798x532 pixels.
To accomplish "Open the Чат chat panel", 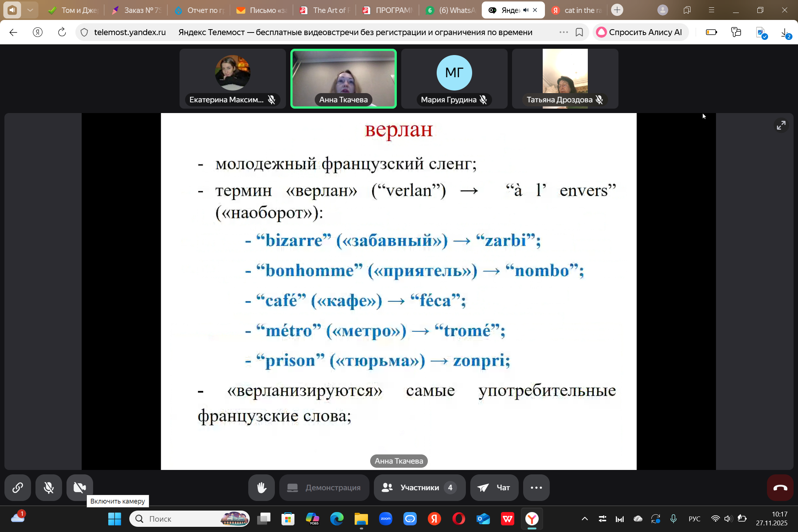I will pos(494,488).
